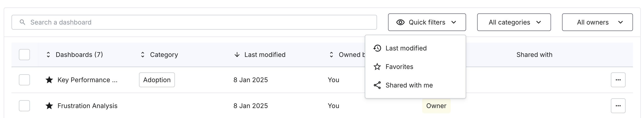The width and height of the screenshot is (644, 118).
Task: Open the All owners dropdown
Action: click(597, 22)
